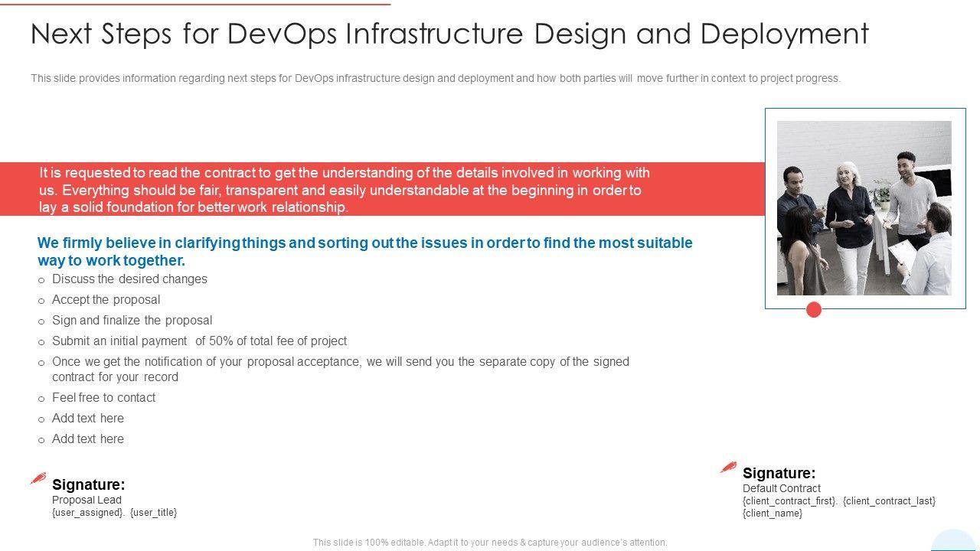This screenshot has height=551, width=980.
Task: Click the red pen icon beside Proposal Lead signature
Action: pos(38,479)
